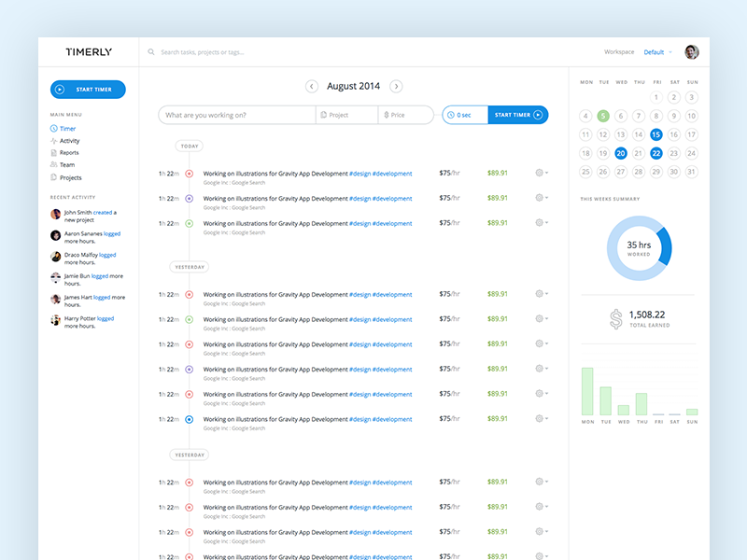Toggle the red timer status dot on today's first entry
The height and width of the screenshot is (560, 747).
click(x=190, y=173)
